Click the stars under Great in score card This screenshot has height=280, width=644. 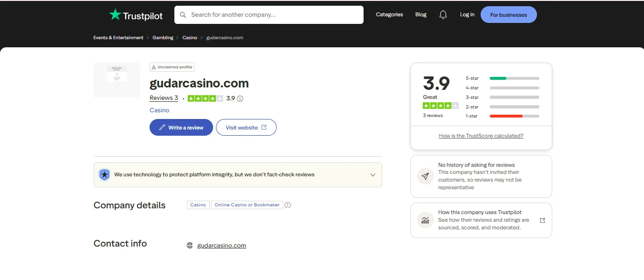point(440,106)
